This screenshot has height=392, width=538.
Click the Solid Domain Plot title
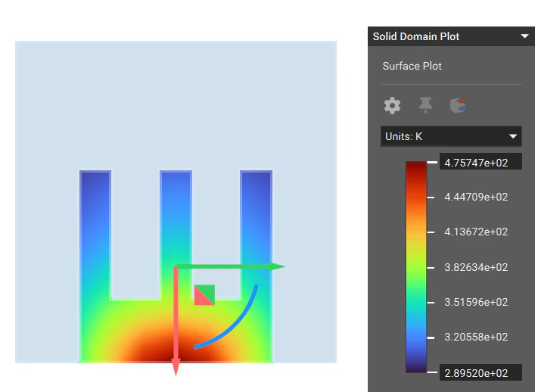click(x=416, y=36)
